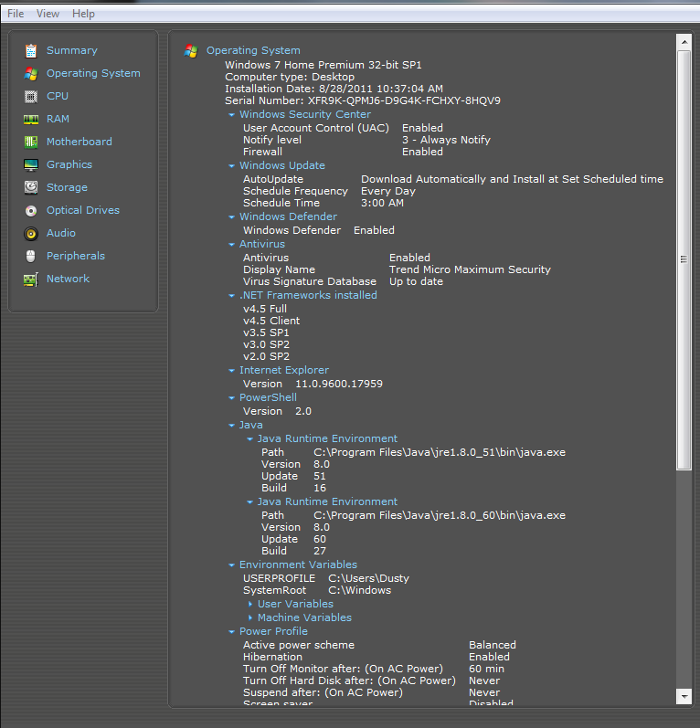Open the Audio section label
The height and width of the screenshot is (728, 700).
[x=61, y=233]
